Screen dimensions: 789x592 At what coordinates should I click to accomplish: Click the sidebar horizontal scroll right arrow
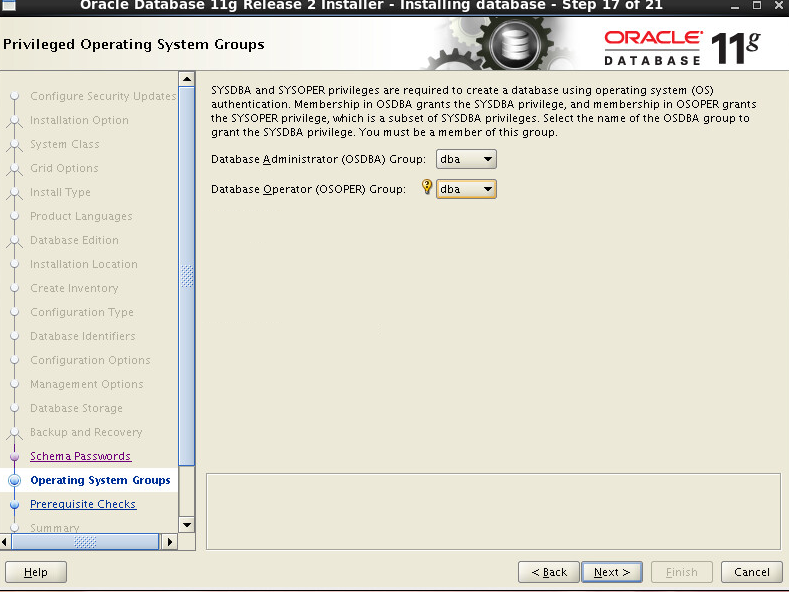click(170, 542)
